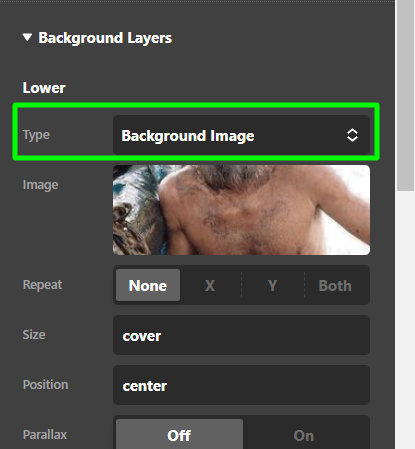This screenshot has width=415, height=449.
Task: Set Repeat to None
Action: (x=148, y=285)
